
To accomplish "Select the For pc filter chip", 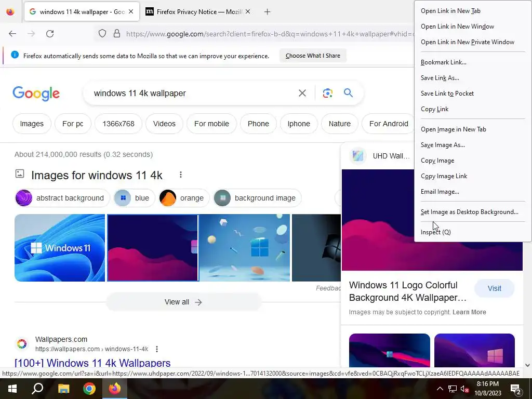I will pos(73,124).
